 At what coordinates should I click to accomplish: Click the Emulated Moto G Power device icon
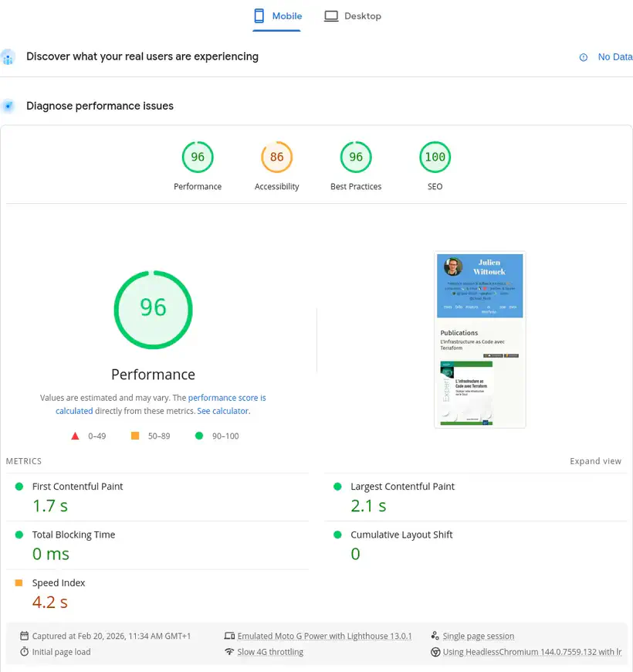(230, 636)
